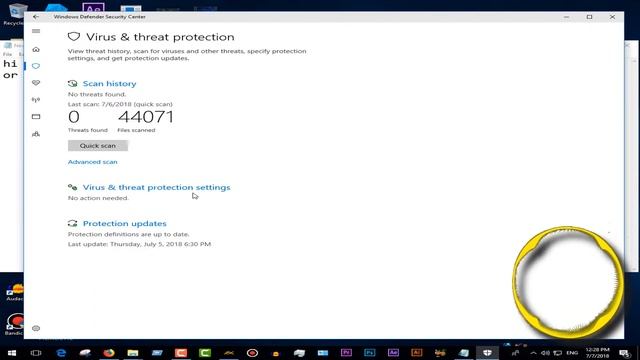
Task: Open App & browser control sidebar icon
Action: click(x=36, y=117)
